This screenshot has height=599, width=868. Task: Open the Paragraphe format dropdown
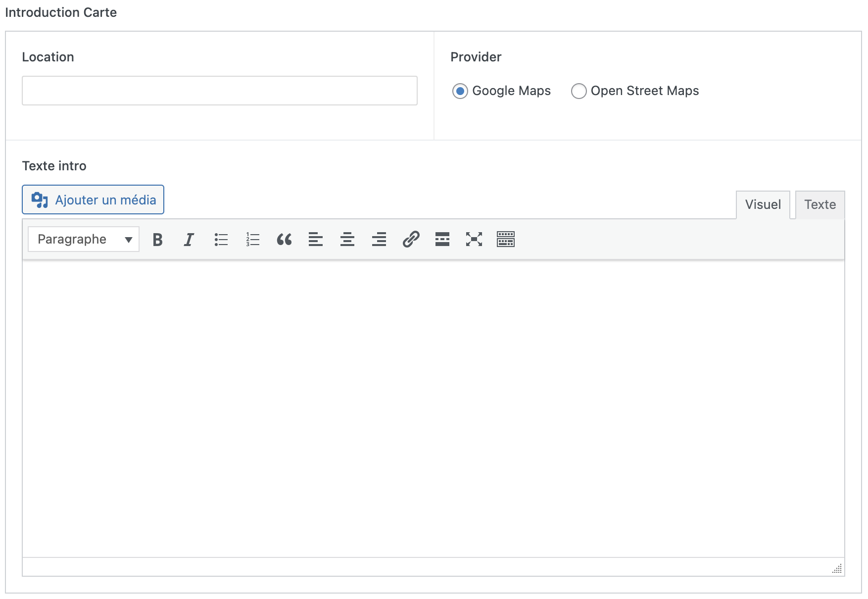pyautogui.click(x=84, y=240)
